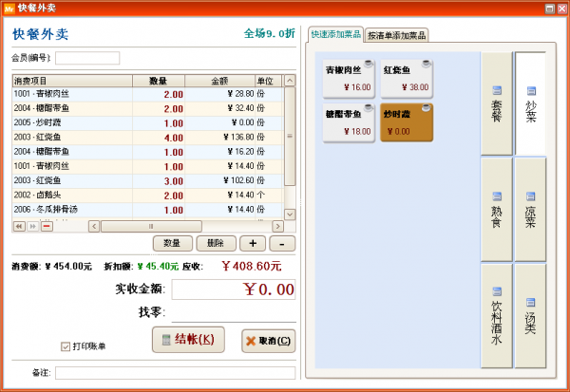The image size is (570, 392).
Task: Click the 糖醋带鱼 dish card
Action: pyautogui.click(x=349, y=122)
